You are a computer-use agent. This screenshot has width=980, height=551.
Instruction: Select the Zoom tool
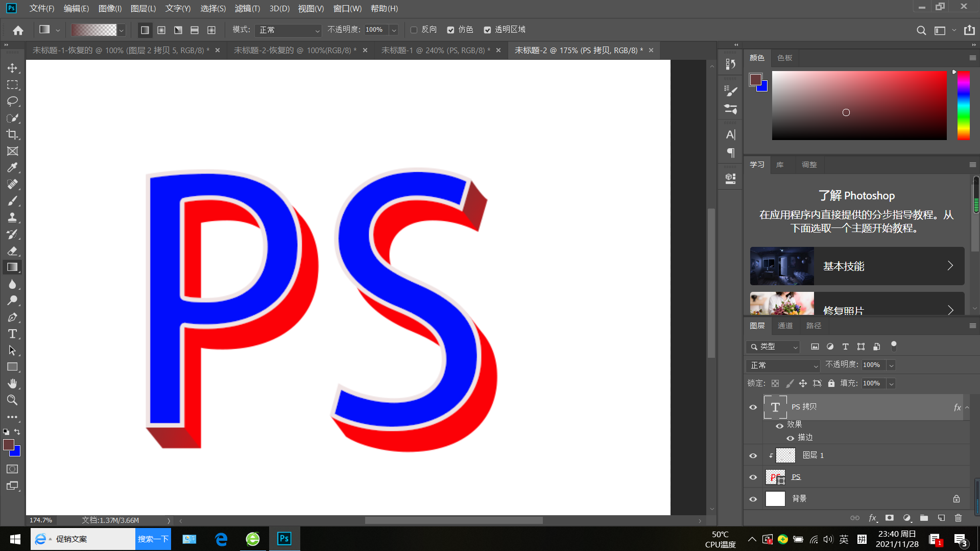[x=12, y=400]
